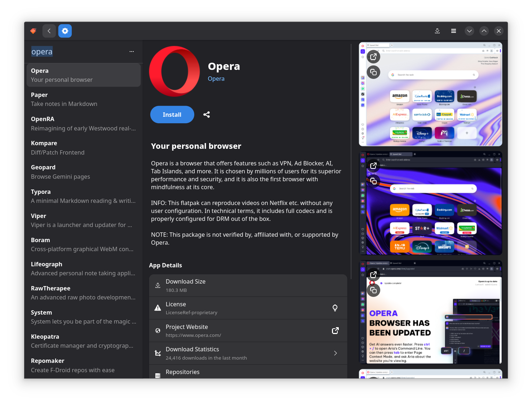The image size is (532, 405).
Task: Select the Opera search result
Action: (84, 75)
